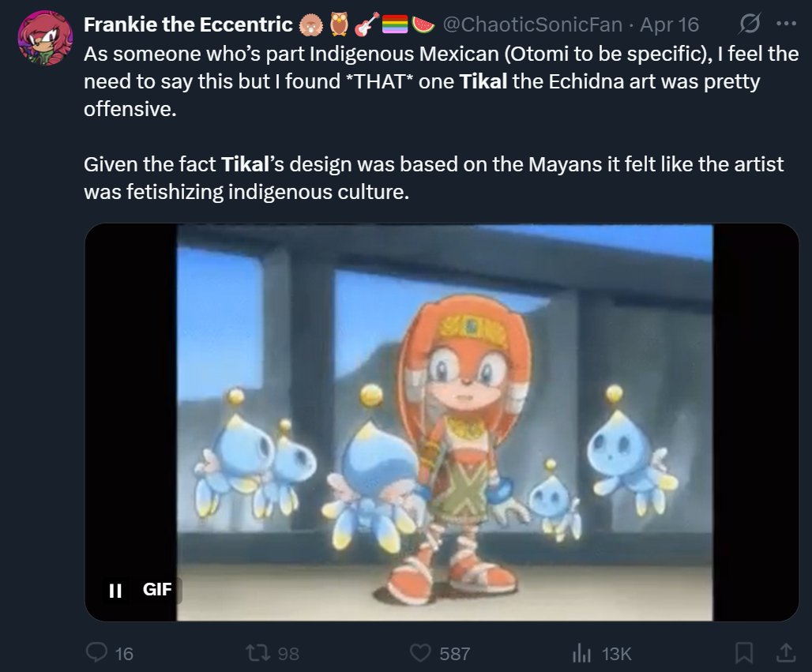The height and width of the screenshot is (672, 812).
Task: Click the 587 likes count
Action: [x=454, y=653]
